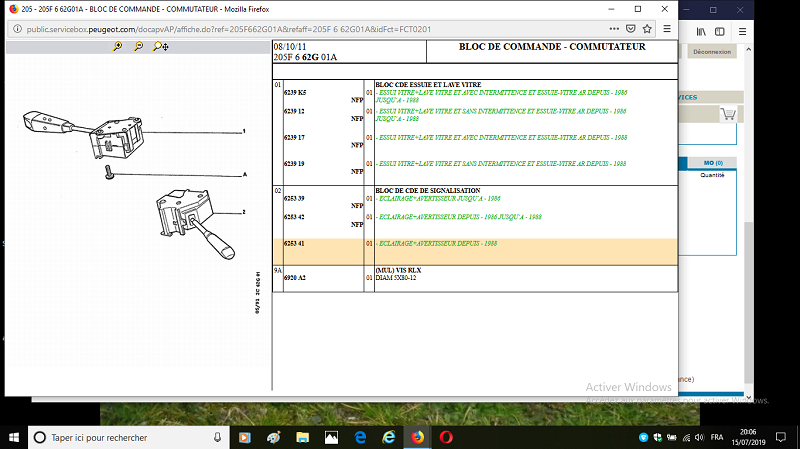Open media player taskbar icon
The image size is (800, 449).
tap(244, 437)
